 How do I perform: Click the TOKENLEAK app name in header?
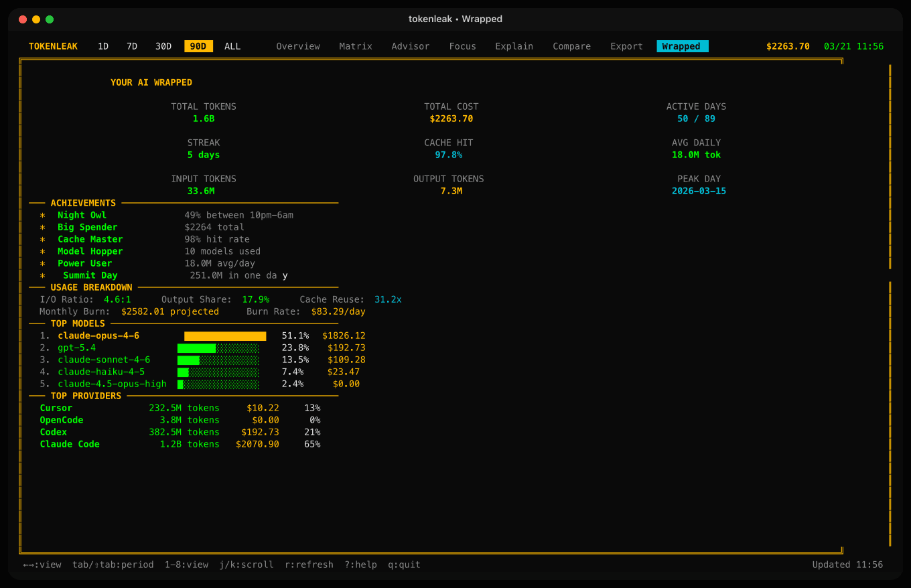(54, 46)
